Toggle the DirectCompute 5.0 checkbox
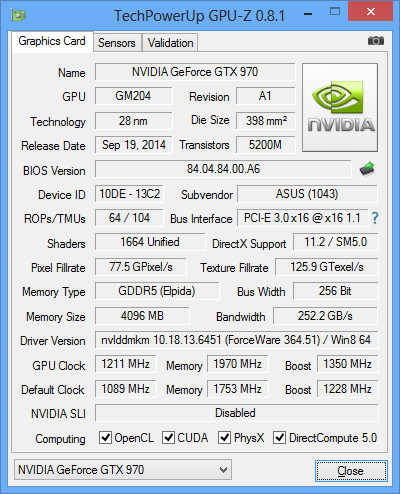The width and height of the screenshot is (400, 494). pyautogui.click(x=279, y=437)
